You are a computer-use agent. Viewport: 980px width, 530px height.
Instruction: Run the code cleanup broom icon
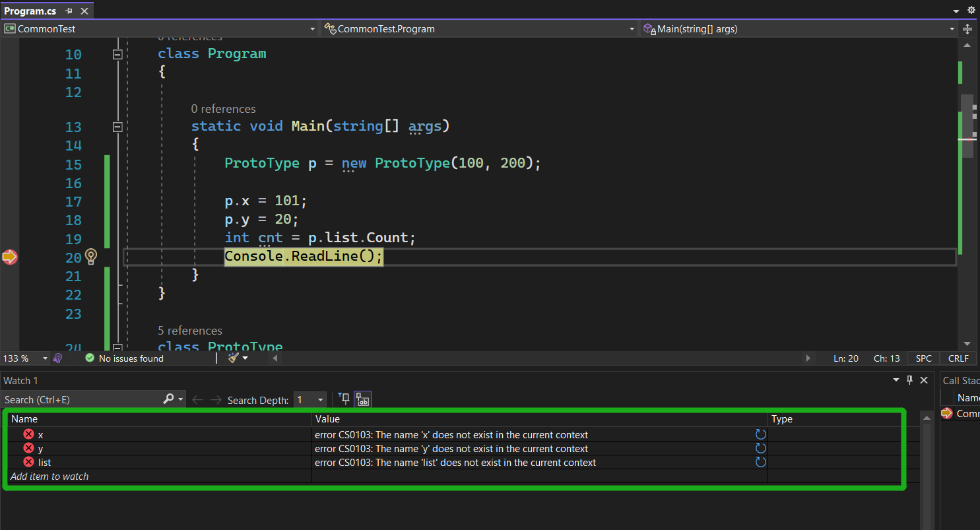coord(233,358)
